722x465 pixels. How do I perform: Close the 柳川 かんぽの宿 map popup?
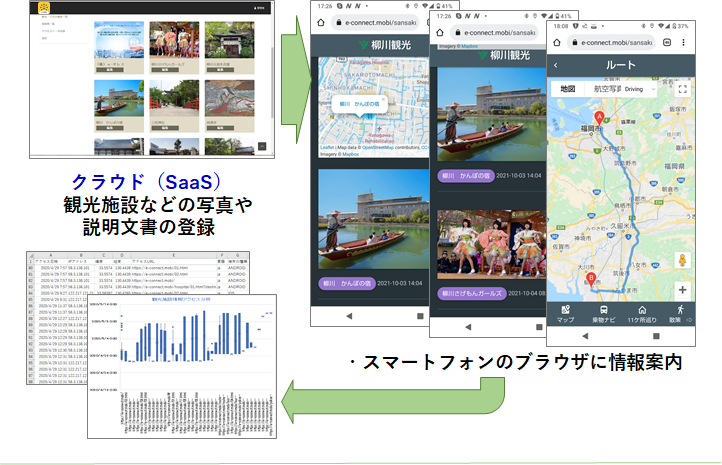383,99
